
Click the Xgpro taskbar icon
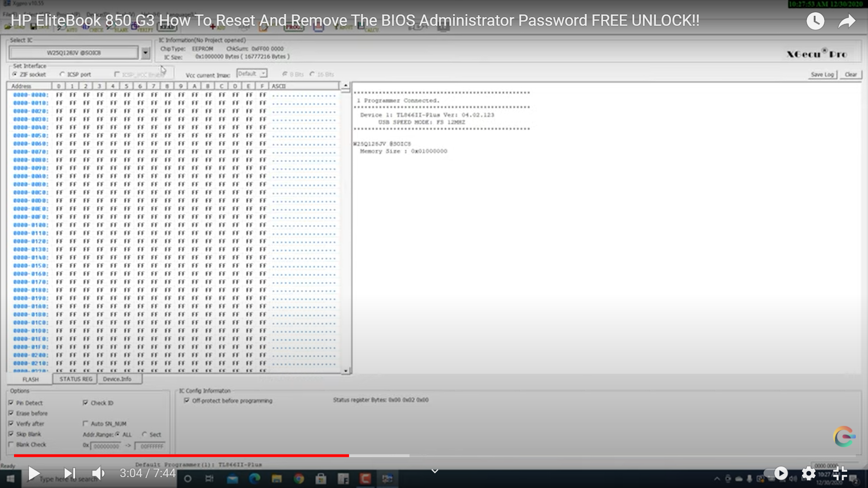pyautogui.click(x=387, y=479)
